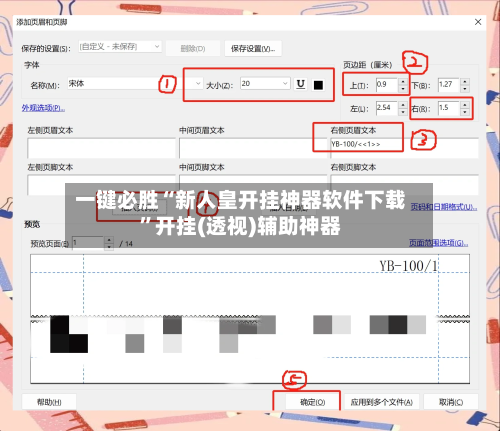Decrease the right margin value
500x431 pixels.
click(465, 112)
